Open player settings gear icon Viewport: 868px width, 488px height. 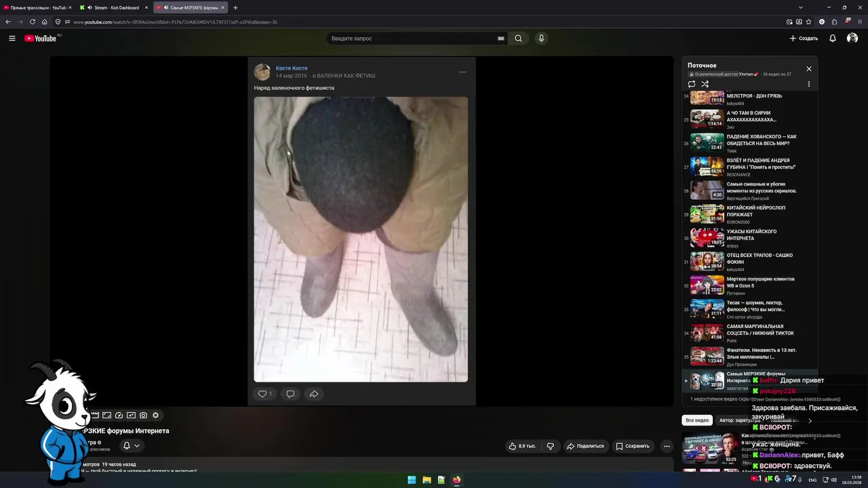pos(155,415)
